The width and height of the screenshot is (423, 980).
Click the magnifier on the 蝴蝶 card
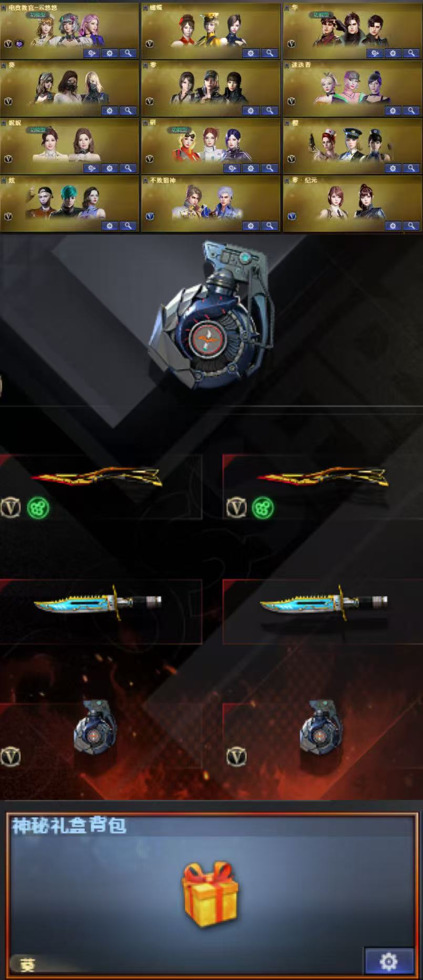tap(270, 53)
